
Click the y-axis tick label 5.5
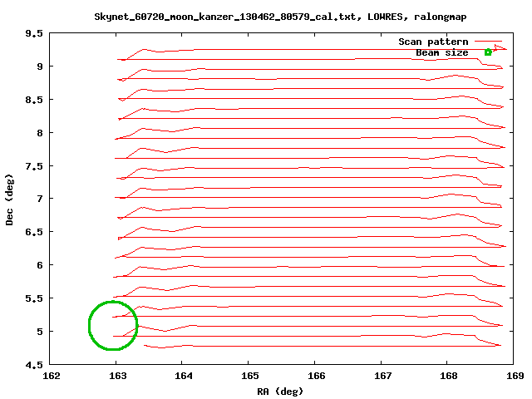click(x=34, y=298)
